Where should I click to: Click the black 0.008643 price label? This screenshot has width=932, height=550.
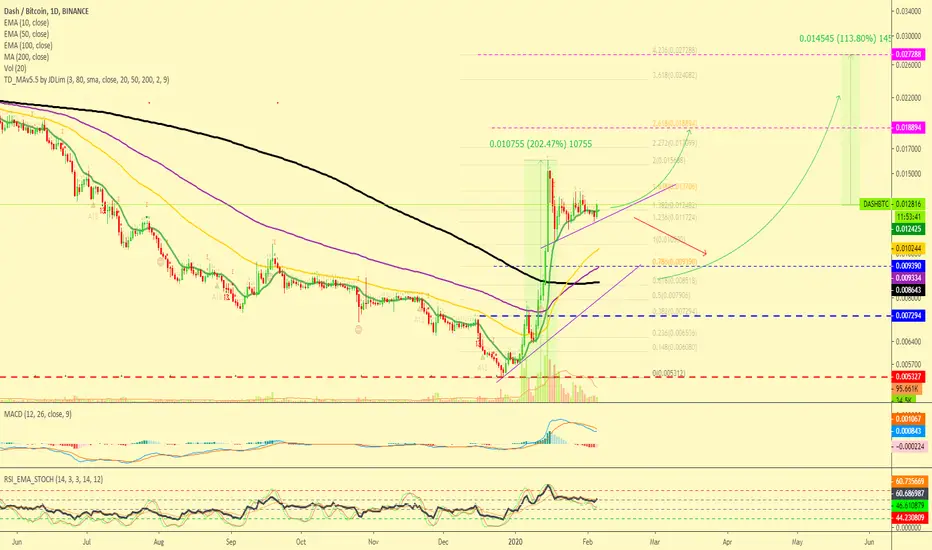point(909,290)
